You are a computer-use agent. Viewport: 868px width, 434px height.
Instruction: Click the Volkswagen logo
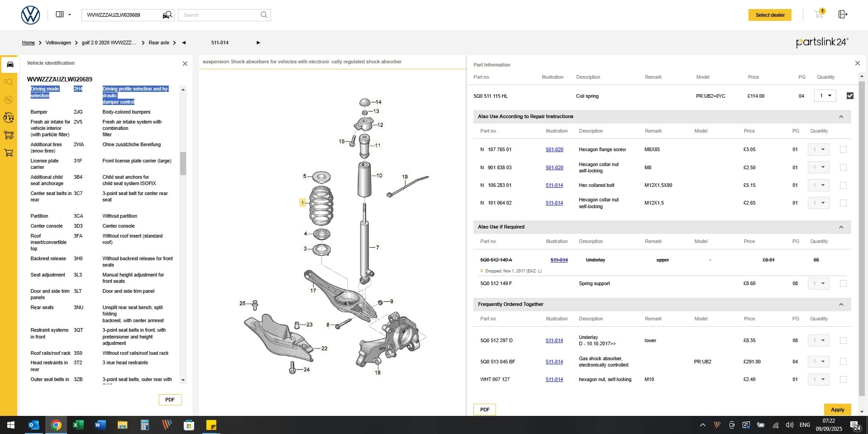[x=31, y=15]
